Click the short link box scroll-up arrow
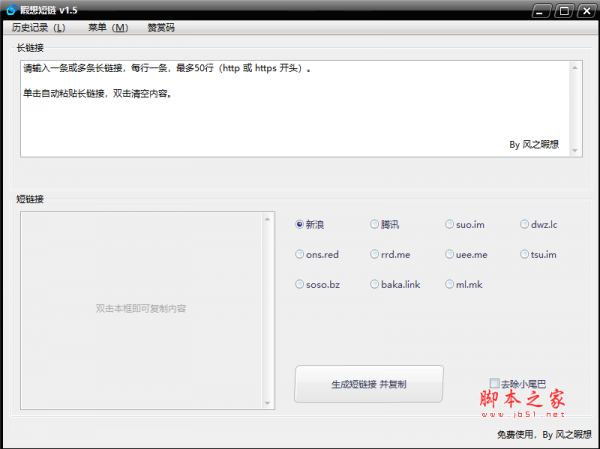 click(267, 219)
